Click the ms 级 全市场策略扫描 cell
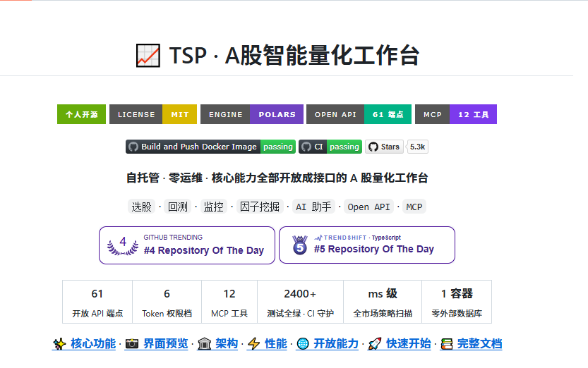 (383, 302)
